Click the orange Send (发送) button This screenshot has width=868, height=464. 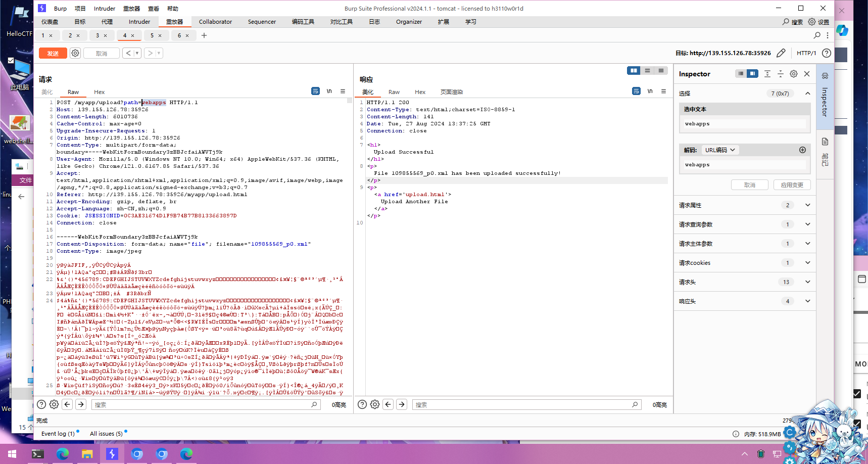(x=53, y=53)
